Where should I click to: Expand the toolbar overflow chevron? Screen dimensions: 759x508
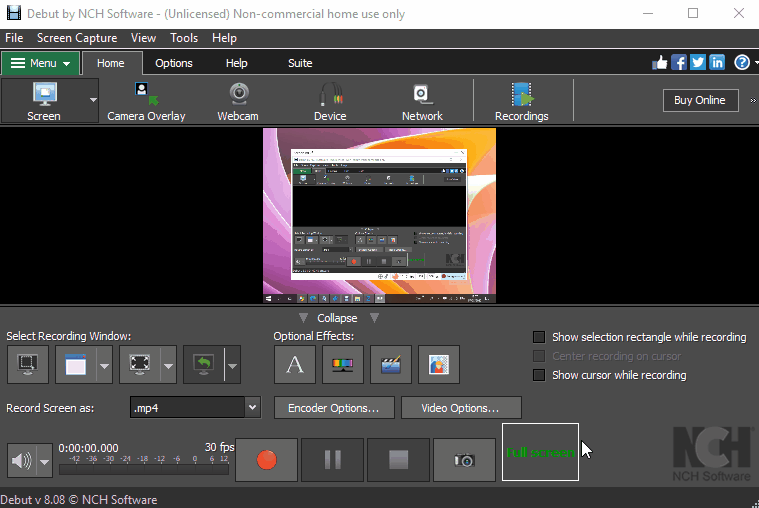(x=753, y=101)
